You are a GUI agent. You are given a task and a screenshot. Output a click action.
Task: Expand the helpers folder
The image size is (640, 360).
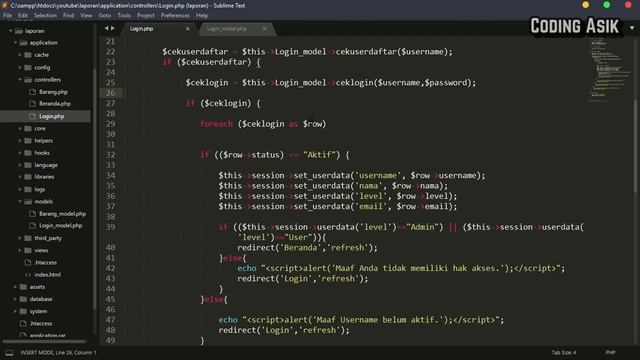20,140
